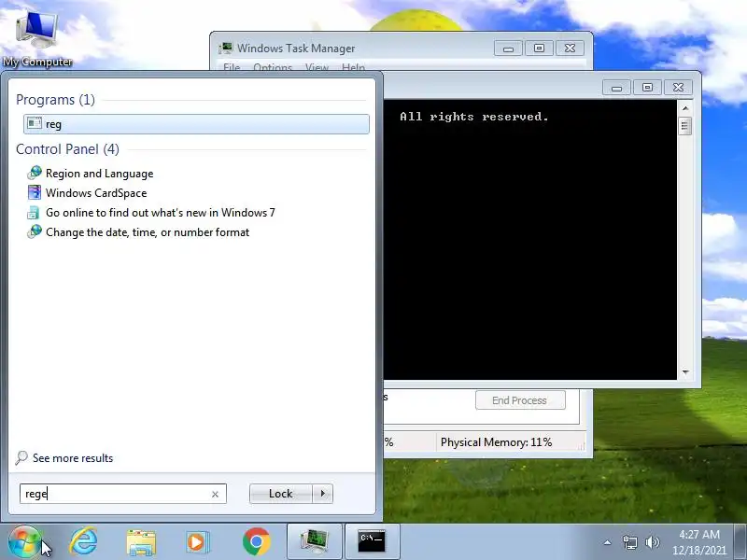Maximize the Command Prompt window
This screenshot has height=560, width=747.
click(647, 88)
